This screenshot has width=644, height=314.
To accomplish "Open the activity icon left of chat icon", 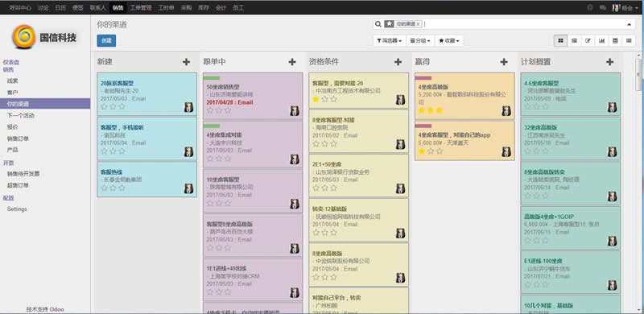I will (590, 7).
